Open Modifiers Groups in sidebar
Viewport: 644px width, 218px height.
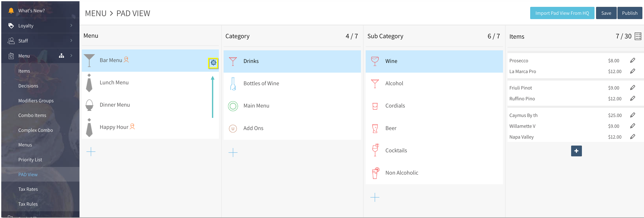(x=36, y=100)
